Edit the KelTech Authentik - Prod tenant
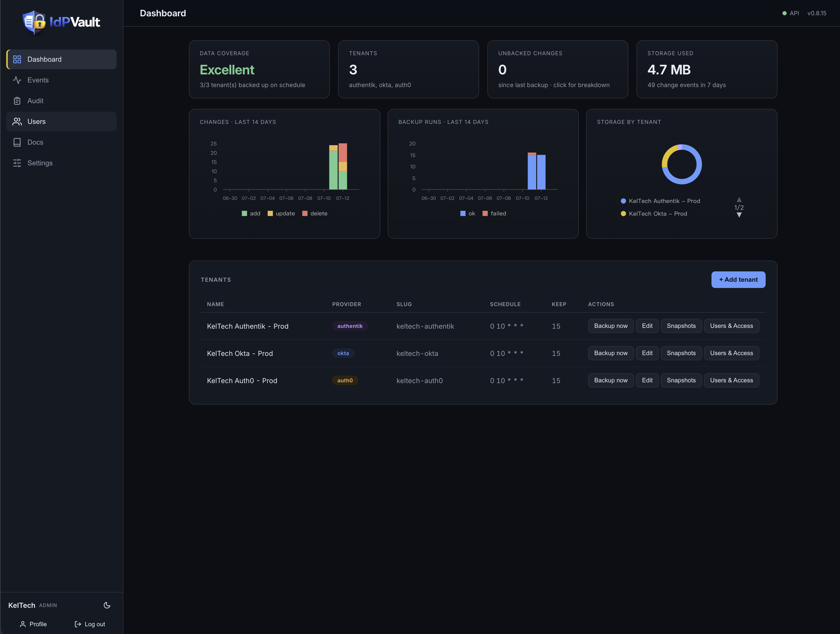The width and height of the screenshot is (840, 634). pos(647,326)
